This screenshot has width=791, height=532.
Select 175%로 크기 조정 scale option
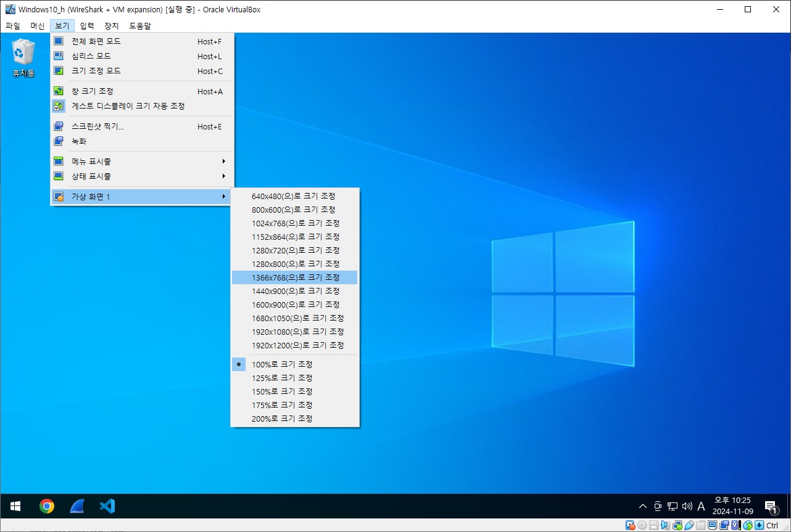tap(295, 405)
